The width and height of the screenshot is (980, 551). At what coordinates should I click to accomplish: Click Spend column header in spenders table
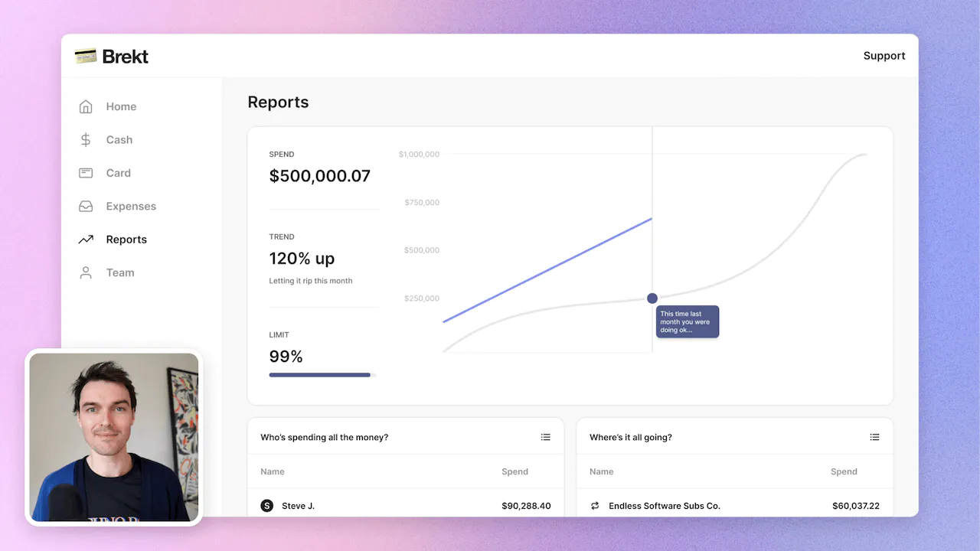[x=514, y=471]
